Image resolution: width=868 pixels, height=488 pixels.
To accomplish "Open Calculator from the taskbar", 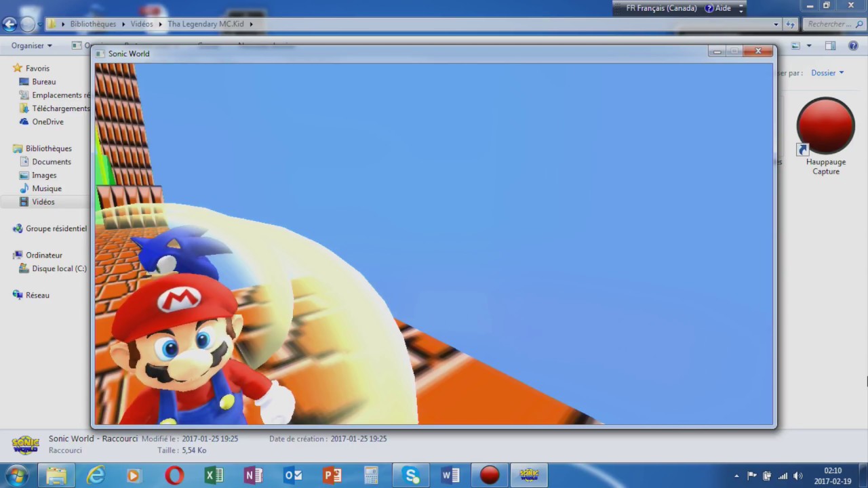I will point(371,475).
